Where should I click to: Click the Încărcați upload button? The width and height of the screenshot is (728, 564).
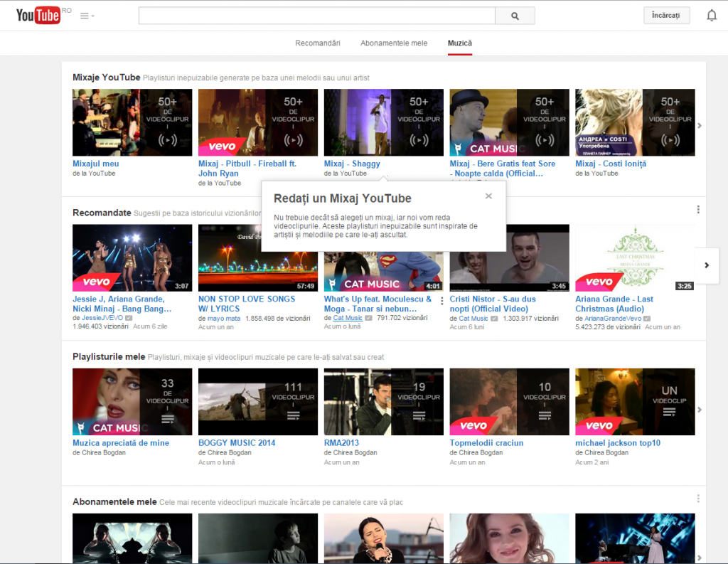(666, 15)
